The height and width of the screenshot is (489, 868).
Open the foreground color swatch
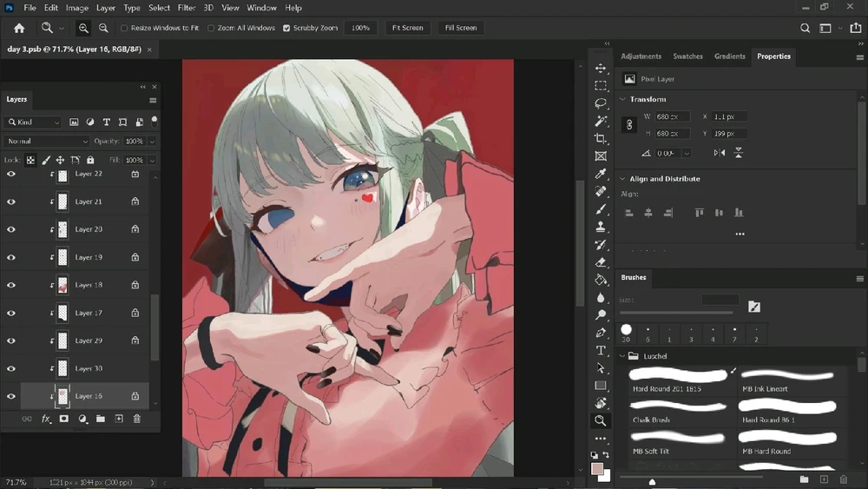click(x=597, y=469)
